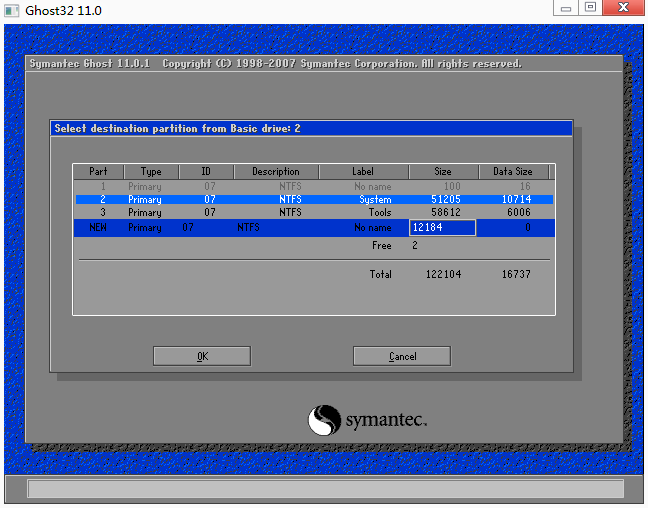The width and height of the screenshot is (648, 508).
Task: Select partition 1 row with size 100
Action: point(314,186)
